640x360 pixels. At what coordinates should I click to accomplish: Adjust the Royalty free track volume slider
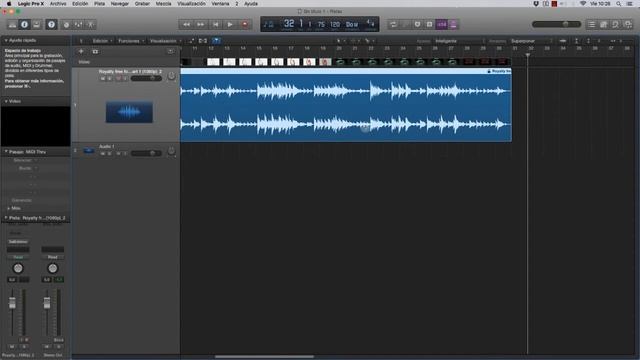point(146,78)
